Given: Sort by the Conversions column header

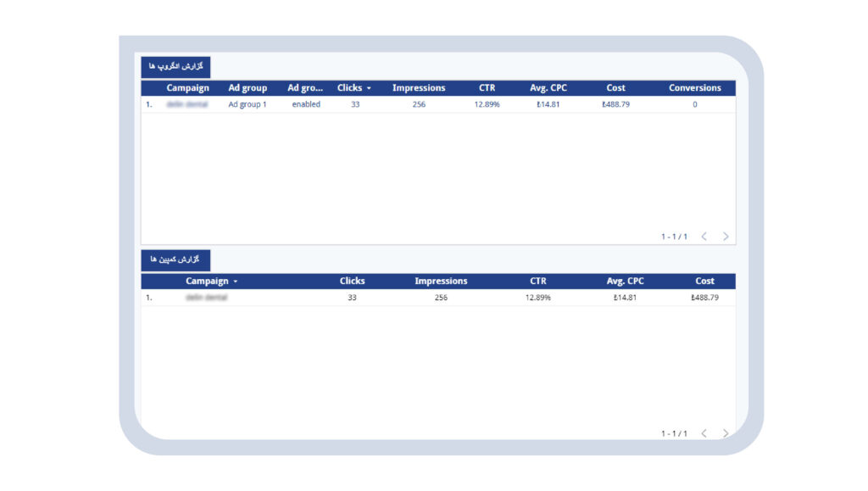Looking at the screenshot, I should 695,87.
